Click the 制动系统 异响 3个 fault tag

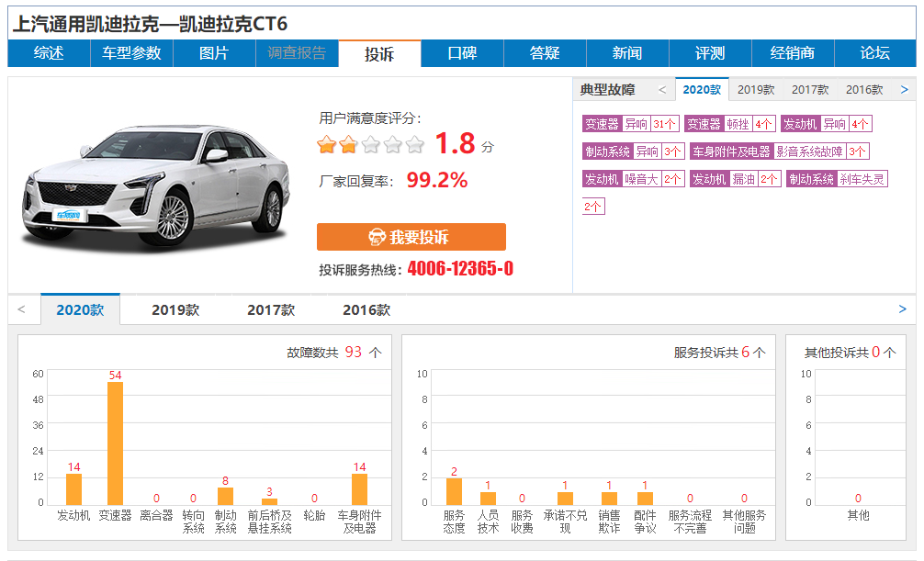(x=634, y=151)
